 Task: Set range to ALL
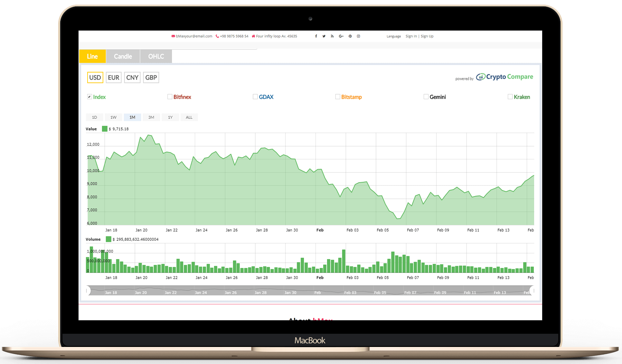click(x=189, y=117)
